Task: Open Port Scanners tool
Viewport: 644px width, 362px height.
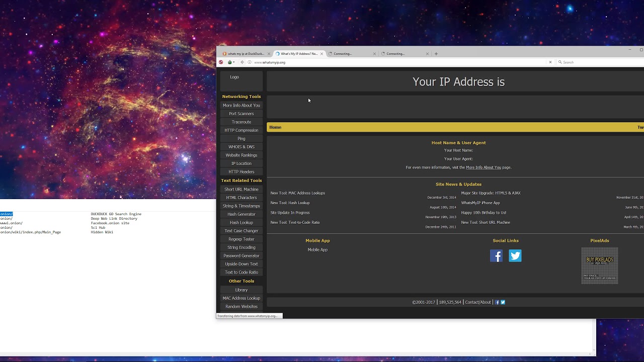Action: 242,114
